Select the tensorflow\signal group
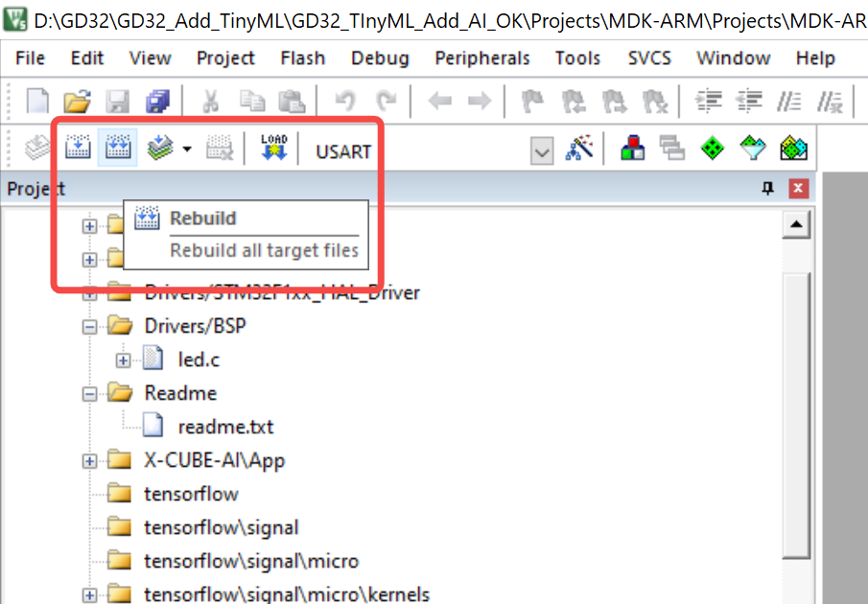The height and width of the screenshot is (604, 868). click(222, 527)
